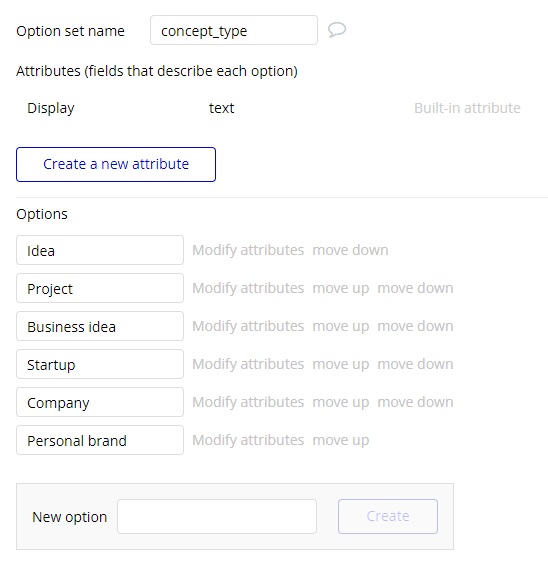Open Modify attributes for Idea
This screenshot has height=569, width=548.
click(248, 250)
